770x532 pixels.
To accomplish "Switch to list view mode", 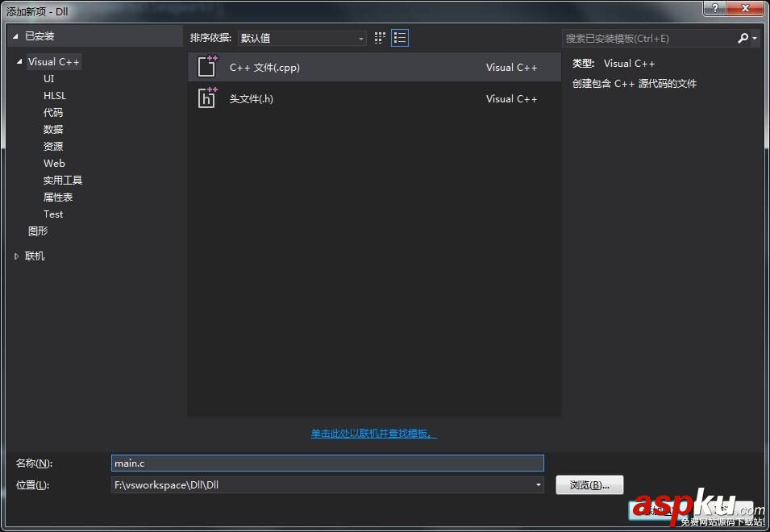I will [399, 38].
